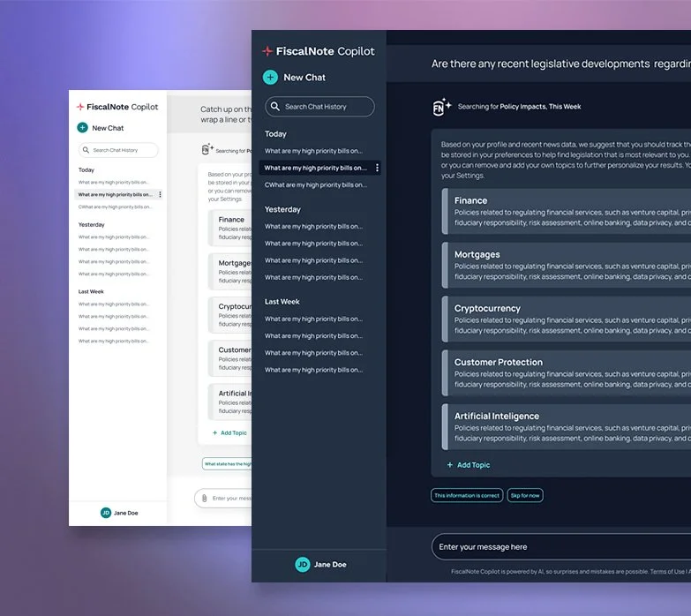Click the message input in light window

223,499
